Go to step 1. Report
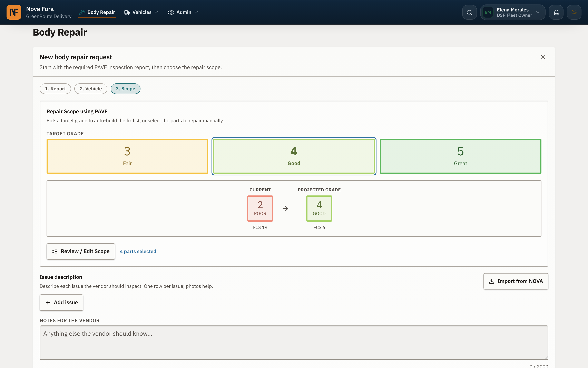The image size is (588, 368). click(x=55, y=89)
